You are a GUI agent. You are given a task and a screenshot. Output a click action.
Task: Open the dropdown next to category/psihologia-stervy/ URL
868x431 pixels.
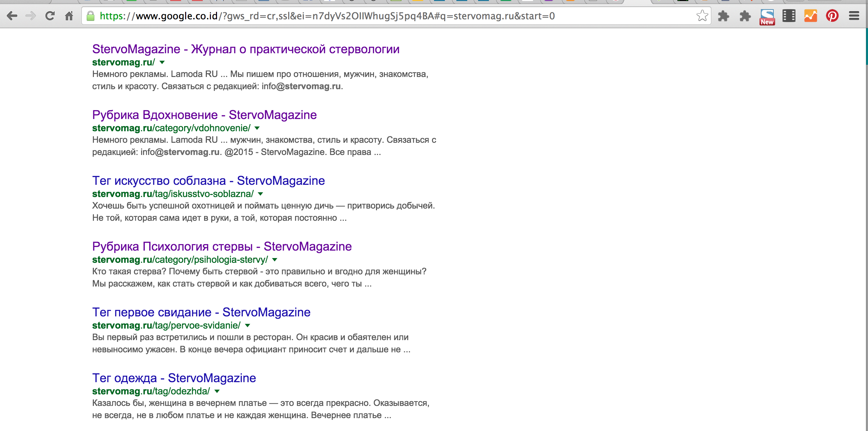(275, 260)
